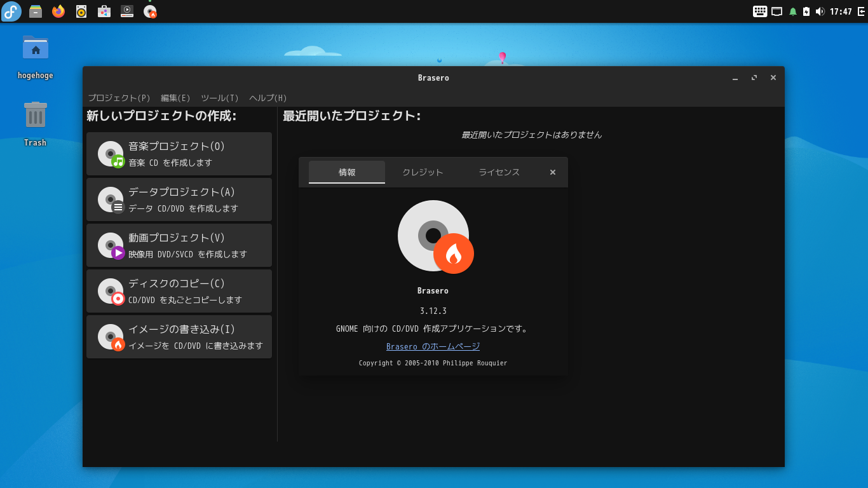The image size is (868, 488).
Task: Open the ヘルプ(H) menu
Action: [x=268, y=98]
